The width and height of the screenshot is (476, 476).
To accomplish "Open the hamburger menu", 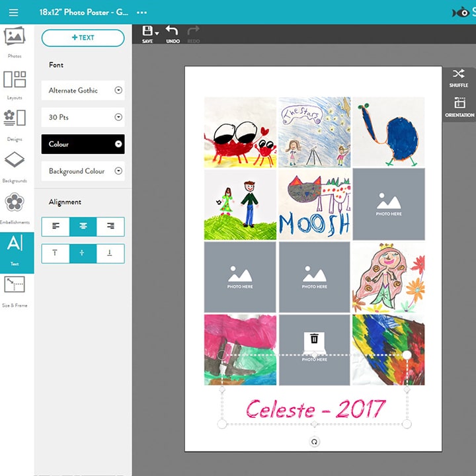I will click(13, 13).
